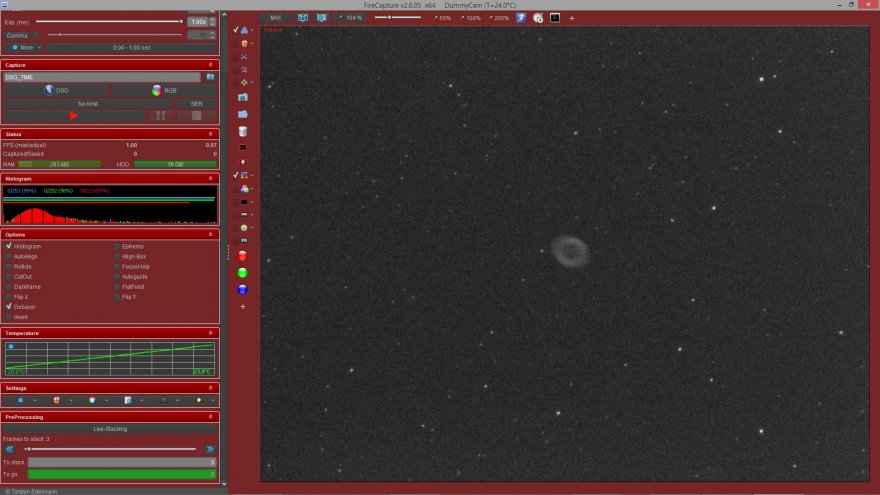Click the capture folder icon beside DSO_TIME

coord(210,76)
